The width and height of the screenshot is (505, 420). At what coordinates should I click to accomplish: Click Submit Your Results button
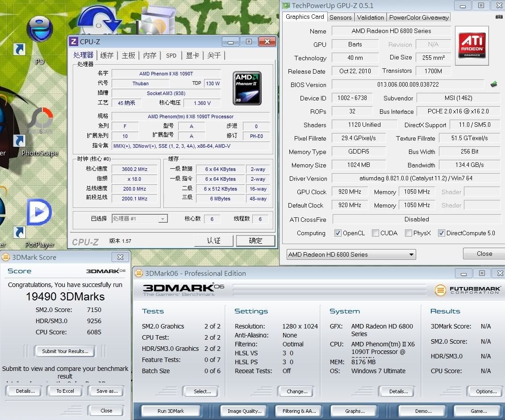coord(65,351)
